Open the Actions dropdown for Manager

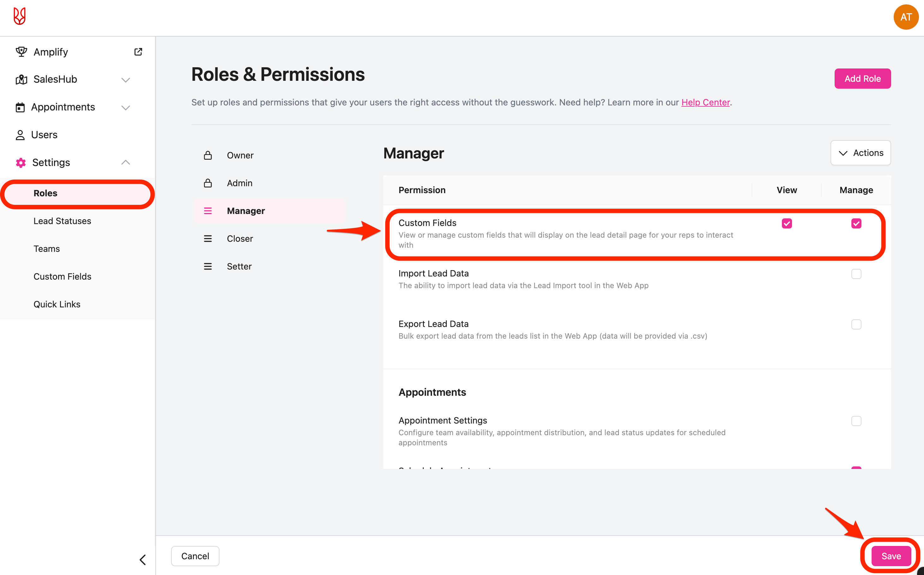pyautogui.click(x=861, y=153)
